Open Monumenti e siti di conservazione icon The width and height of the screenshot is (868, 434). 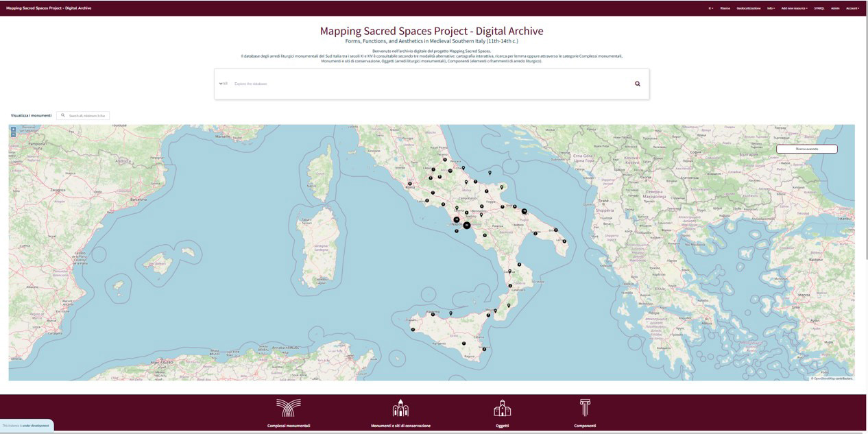point(400,408)
